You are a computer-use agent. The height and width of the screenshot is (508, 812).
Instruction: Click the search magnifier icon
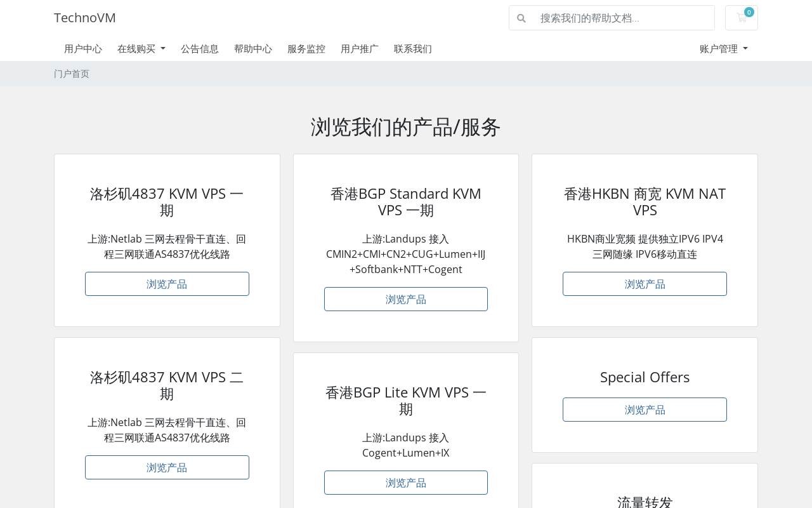point(521,18)
